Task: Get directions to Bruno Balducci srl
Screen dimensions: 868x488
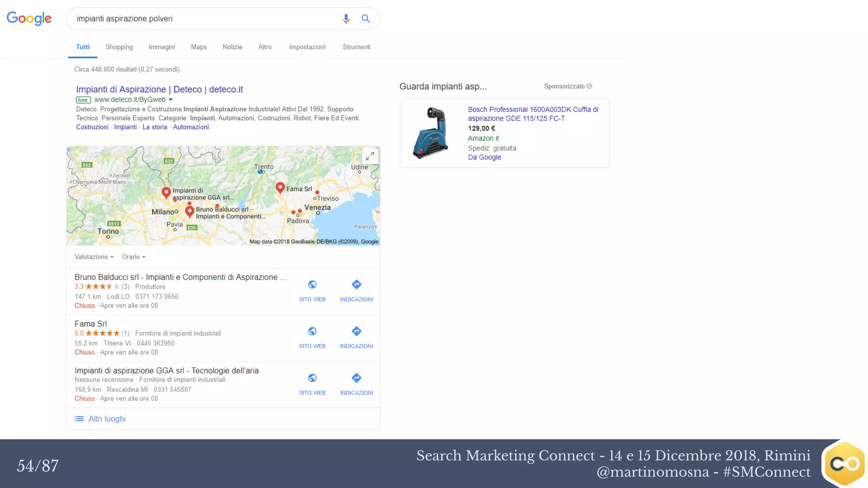Action: pos(356,284)
